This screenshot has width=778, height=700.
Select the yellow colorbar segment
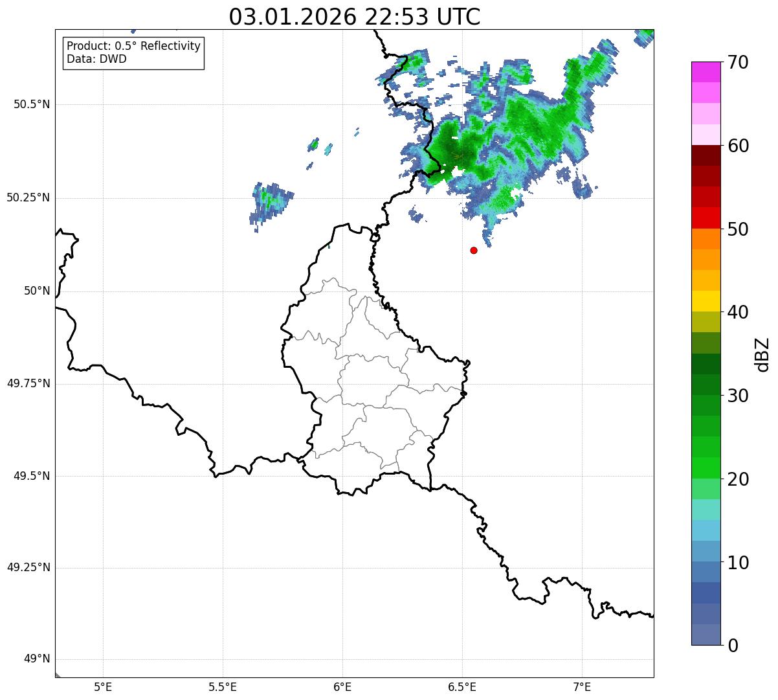pos(706,301)
